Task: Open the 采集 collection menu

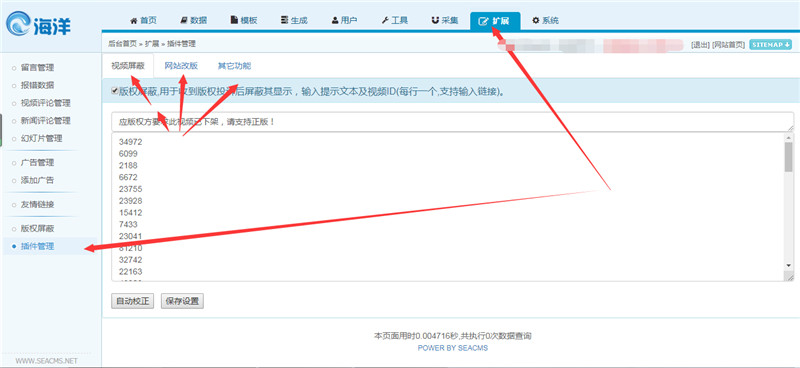Action: click(445, 20)
